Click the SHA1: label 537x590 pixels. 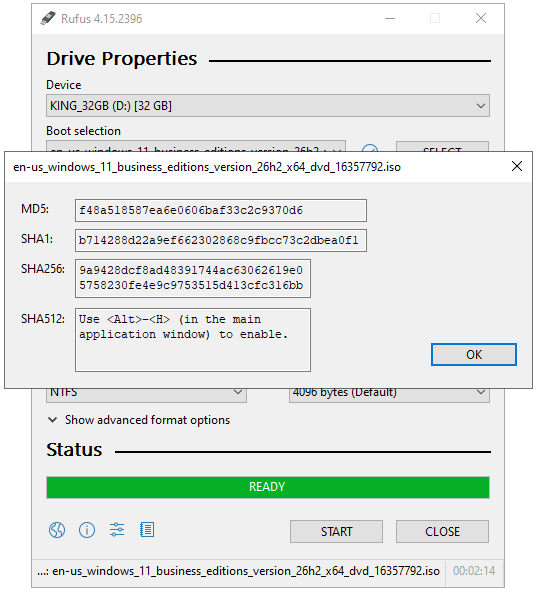coord(37,239)
